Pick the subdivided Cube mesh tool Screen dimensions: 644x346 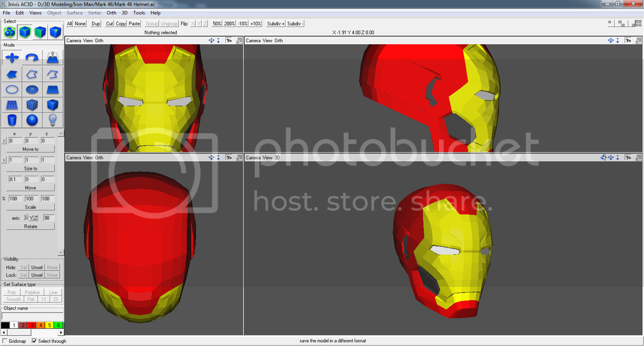click(x=32, y=105)
